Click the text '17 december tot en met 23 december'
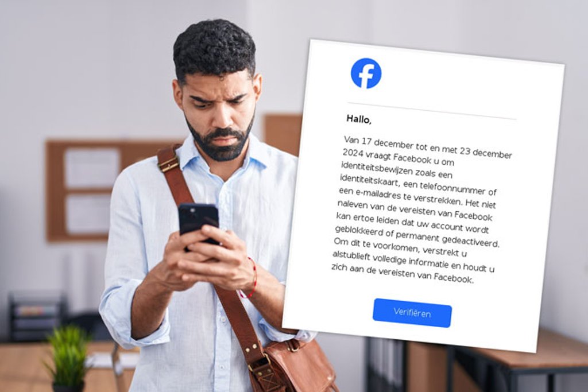Image resolution: width=588 pixels, height=392 pixels. (436, 148)
